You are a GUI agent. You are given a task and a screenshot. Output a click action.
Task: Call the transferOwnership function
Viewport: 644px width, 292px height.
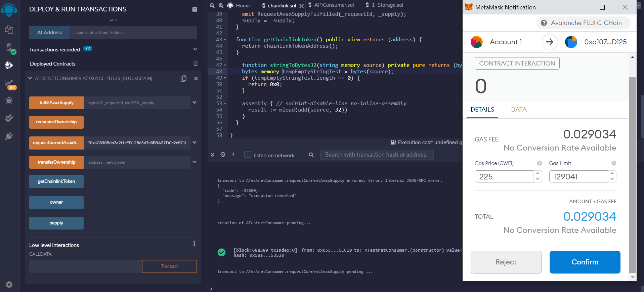(56, 162)
